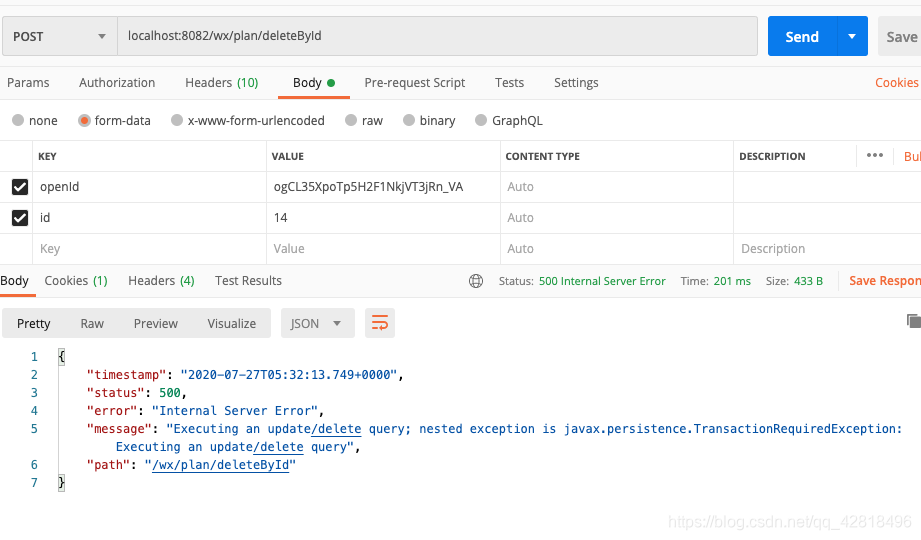921x540 pixels.
Task: Switch to Raw response view
Action: [92, 324]
